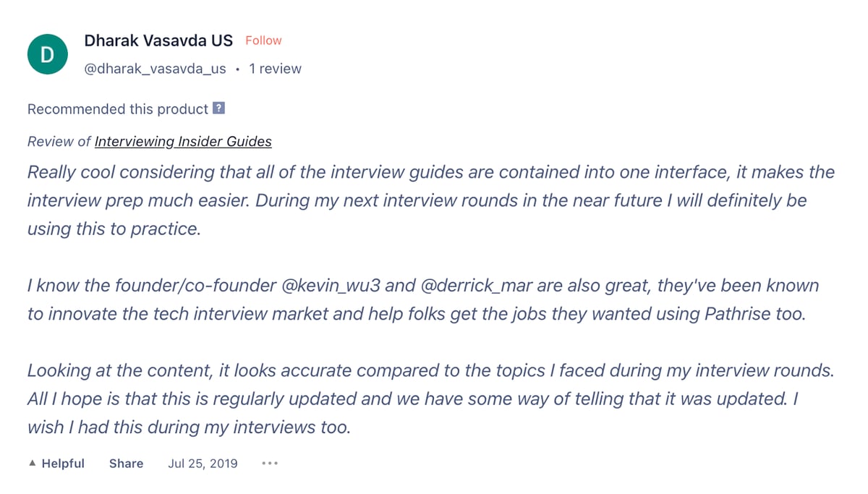The image size is (868, 494).
Task: Click the question mark help icon
Action: tap(219, 108)
